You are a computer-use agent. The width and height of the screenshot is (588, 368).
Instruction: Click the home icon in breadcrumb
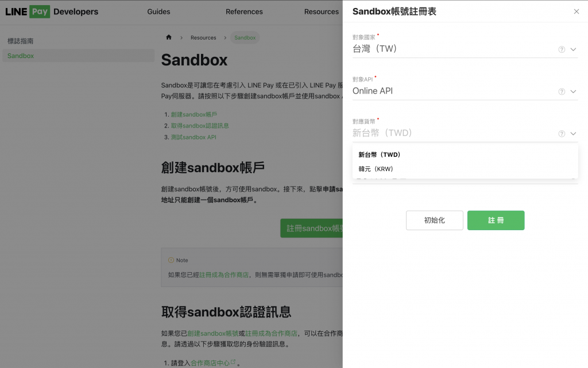point(169,37)
